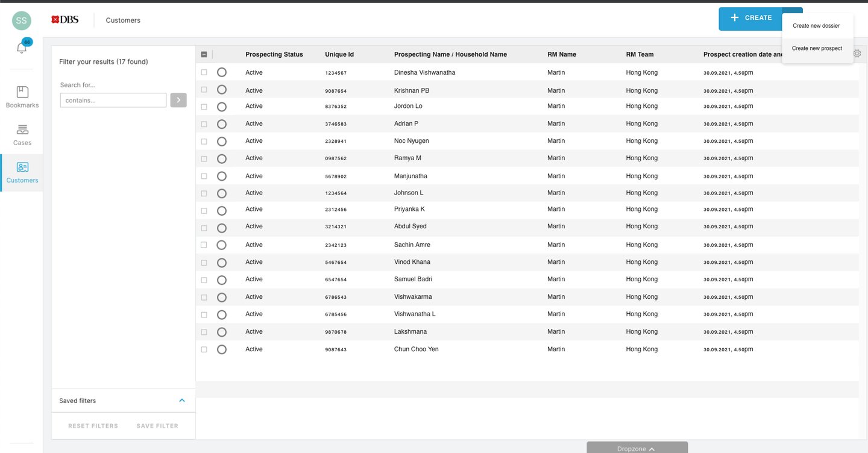Select radio button for Johnson L row
Viewport: 868px width, 453px height.
(x=222, y=193)
